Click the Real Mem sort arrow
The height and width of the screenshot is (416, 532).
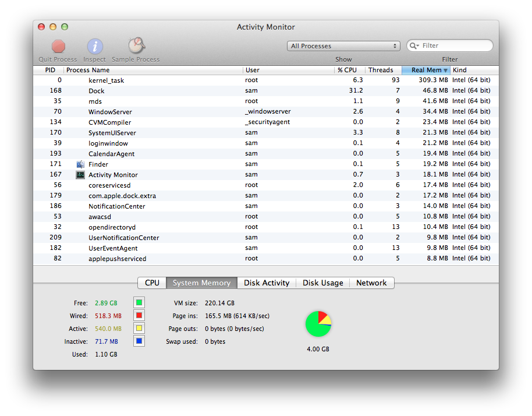point(445,70)
